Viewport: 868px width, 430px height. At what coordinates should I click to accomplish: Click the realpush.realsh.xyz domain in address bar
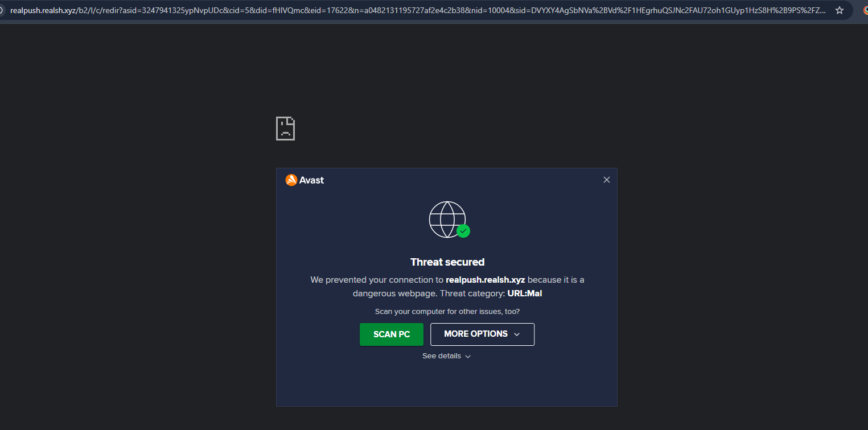pyautogui.click(x=43, y=10)
